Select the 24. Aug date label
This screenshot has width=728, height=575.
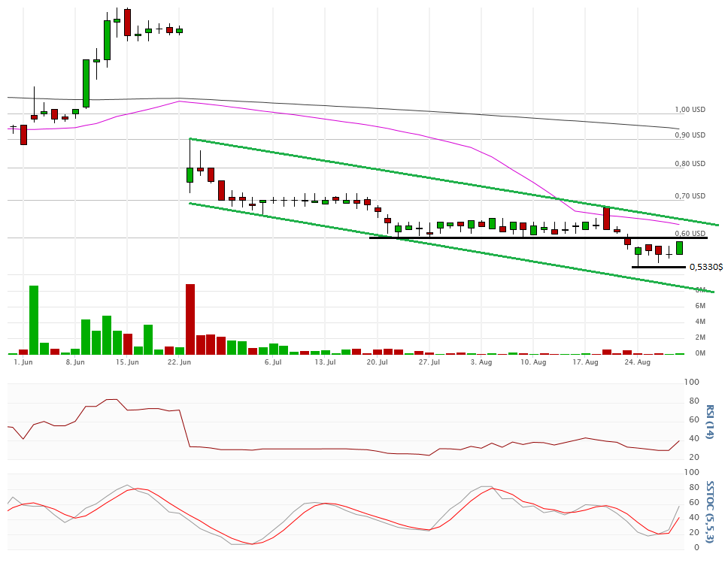637,362
